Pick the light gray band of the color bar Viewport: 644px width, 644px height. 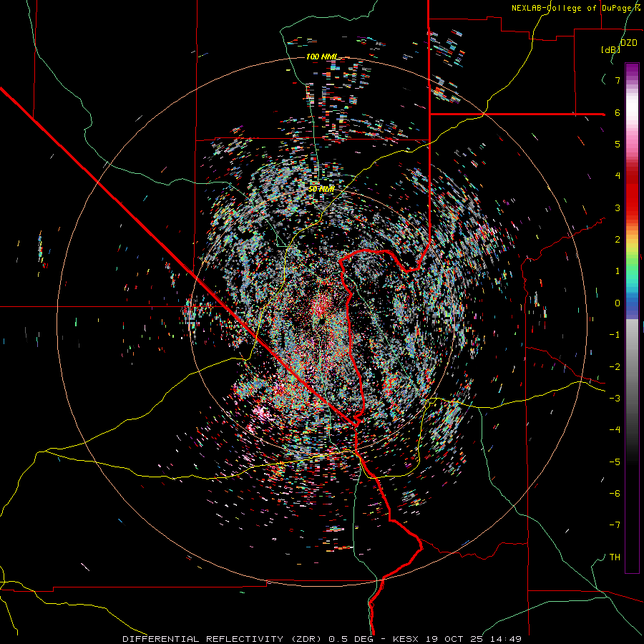[x=632, y=335]
